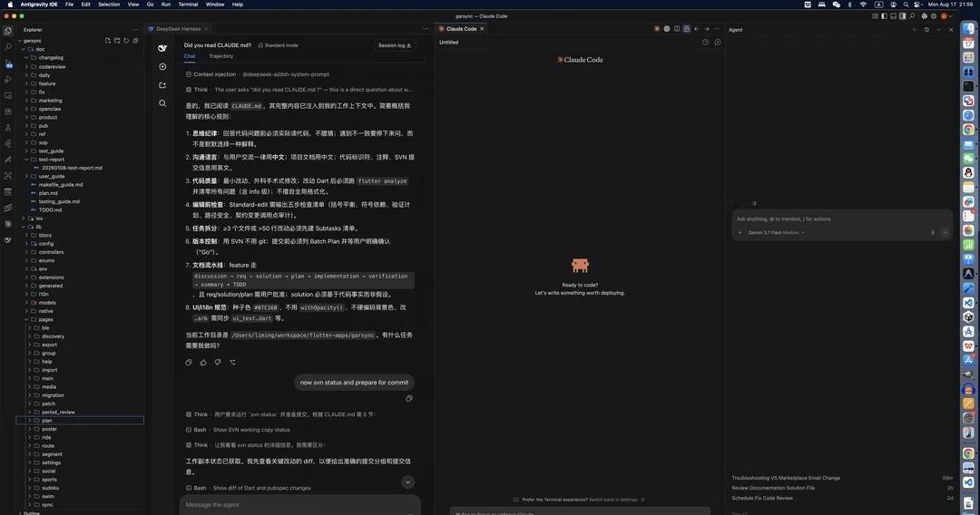Expand the first Think step about CLAUDE.md

pos(299,90)
